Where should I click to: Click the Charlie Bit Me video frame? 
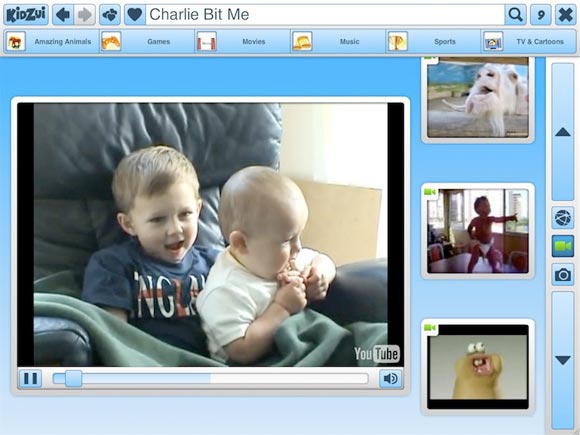[x=210, y=235]
